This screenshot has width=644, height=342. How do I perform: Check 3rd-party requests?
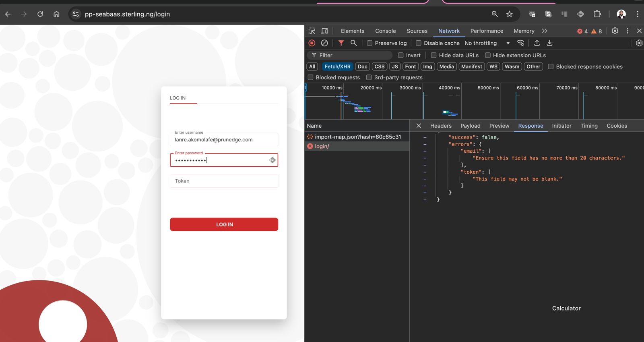click(x=369, y=77)
